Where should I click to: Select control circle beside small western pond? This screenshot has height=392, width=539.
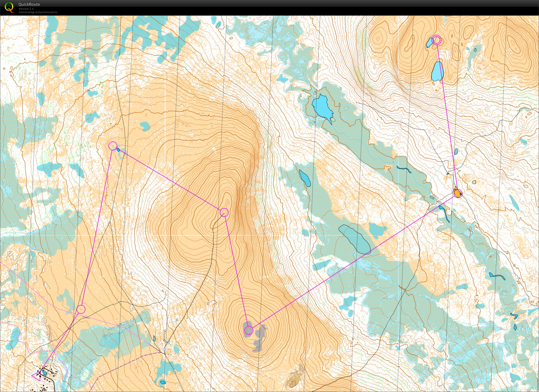coord(113,146)
